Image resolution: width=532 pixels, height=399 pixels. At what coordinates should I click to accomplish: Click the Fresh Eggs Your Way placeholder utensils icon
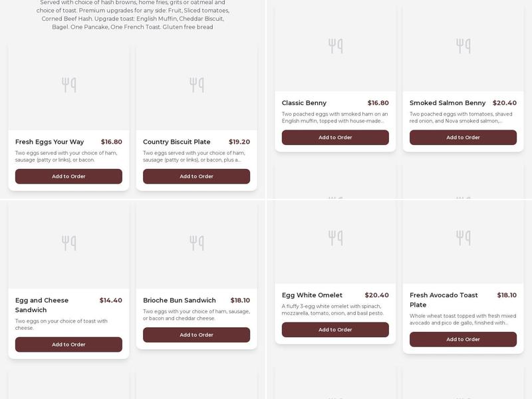pos(69,85)
